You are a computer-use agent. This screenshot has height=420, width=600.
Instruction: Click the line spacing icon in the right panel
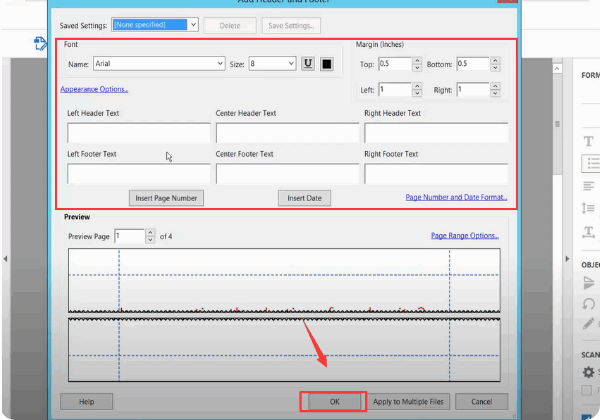[x=588, y=208]
